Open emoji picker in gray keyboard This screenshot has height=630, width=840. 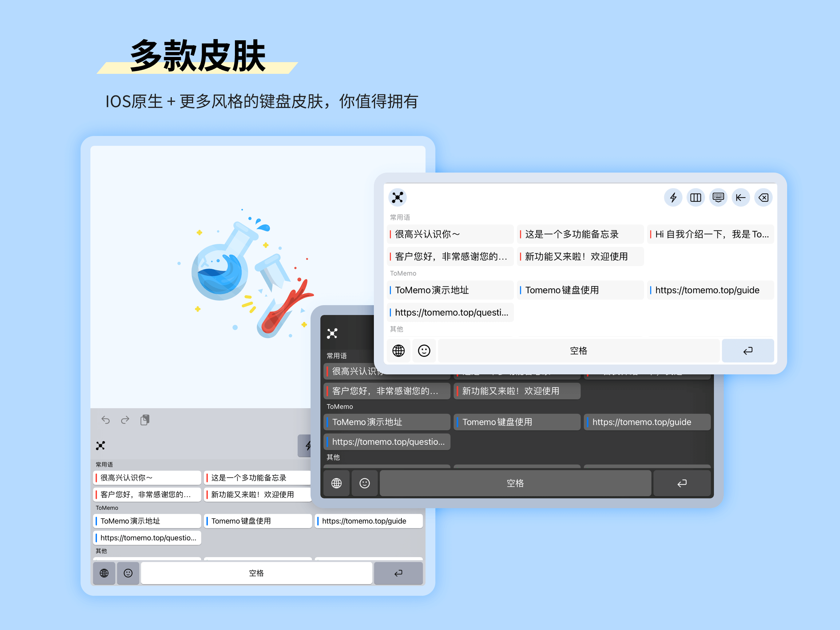pos(128,573)
